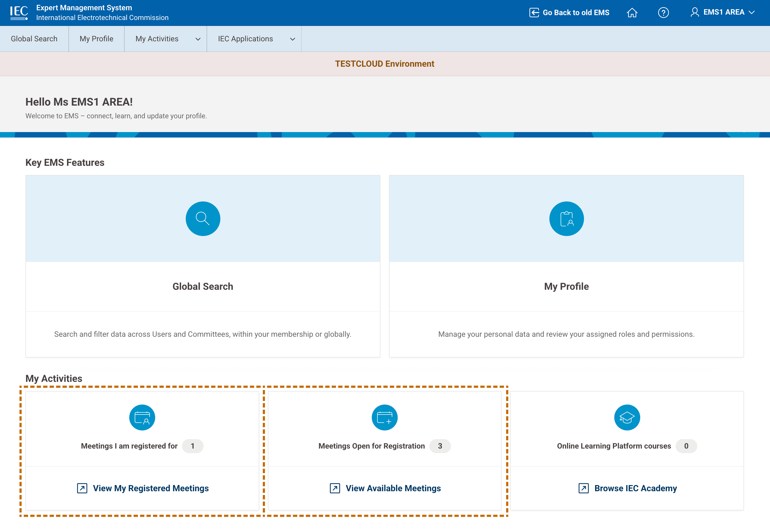Image resolution: width=770 pixels, height=532 pixels.
Task: Expand the IEC Applications dropdown chevron
Action: [x=293, y=39]
